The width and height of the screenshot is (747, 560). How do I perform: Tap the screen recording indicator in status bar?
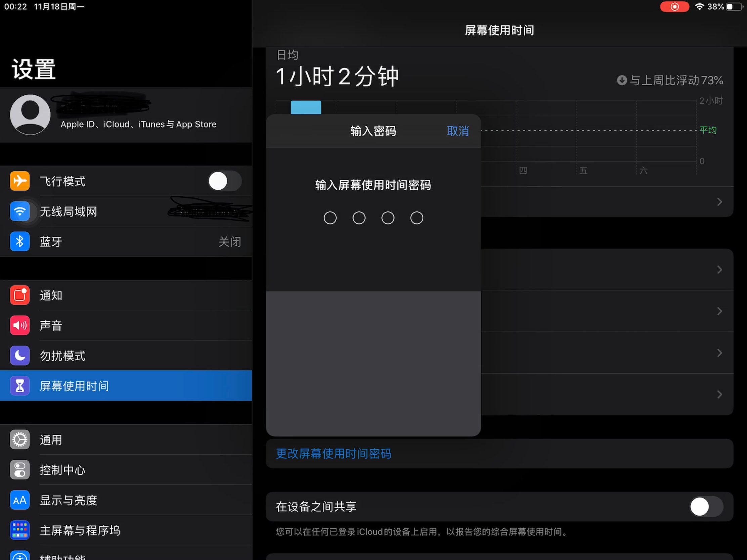pos(674,7)
